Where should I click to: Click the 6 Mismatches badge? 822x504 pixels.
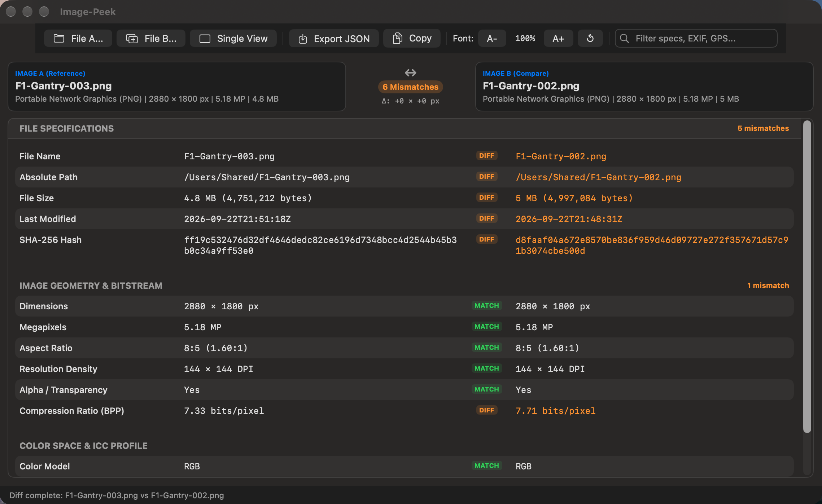pos(411,87)
